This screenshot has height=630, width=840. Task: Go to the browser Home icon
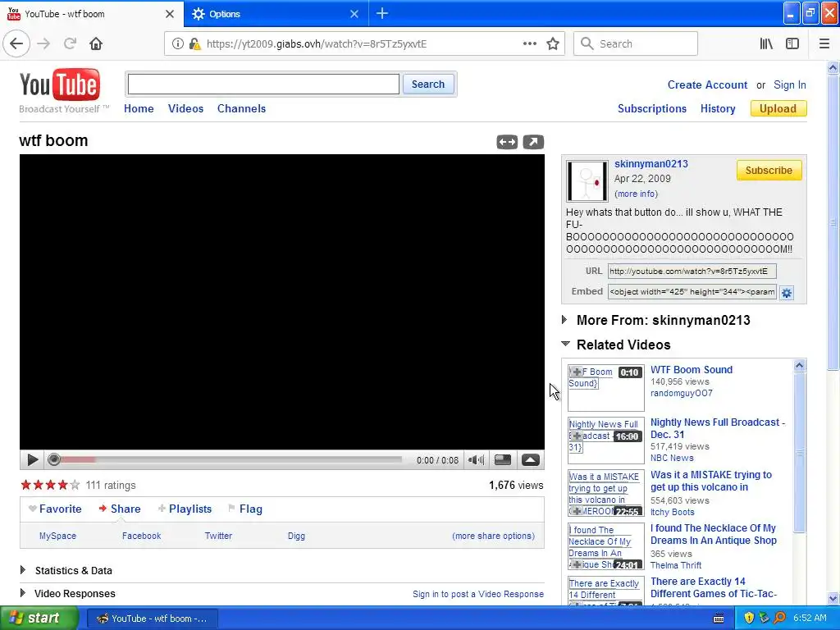point(96,44)
